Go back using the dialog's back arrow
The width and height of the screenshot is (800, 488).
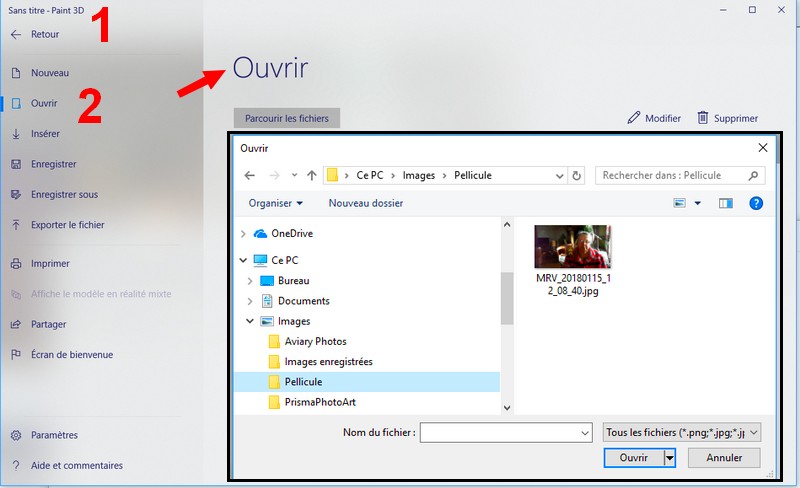[249, 176]
